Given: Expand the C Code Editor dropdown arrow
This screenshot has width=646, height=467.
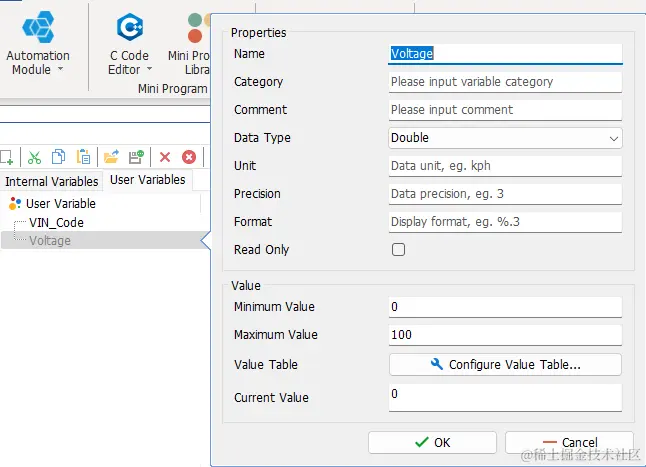Looking at the screenshot, I should pyautogui.click(x=150, y=69).
